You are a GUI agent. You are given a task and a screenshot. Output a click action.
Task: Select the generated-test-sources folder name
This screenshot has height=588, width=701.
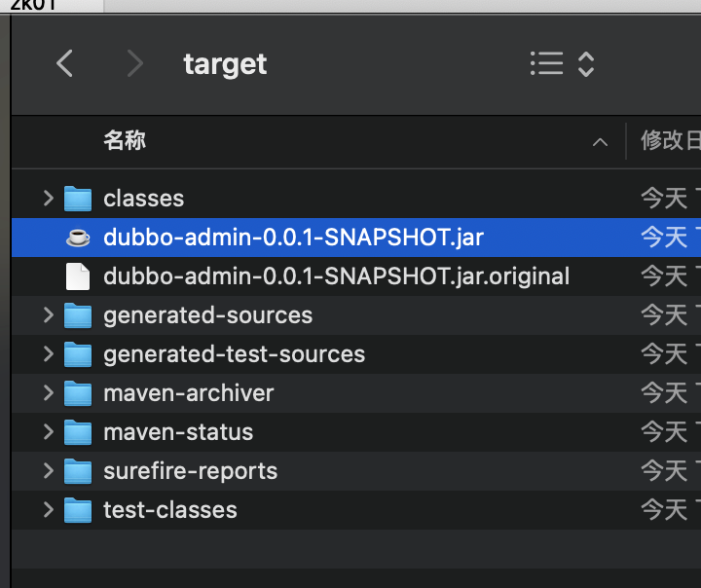point(234,354)
